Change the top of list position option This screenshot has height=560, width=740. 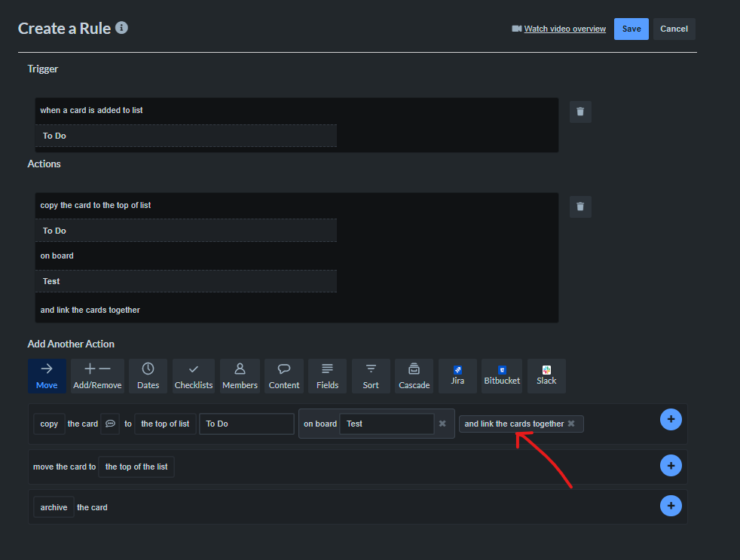click(x=165, y=424)
